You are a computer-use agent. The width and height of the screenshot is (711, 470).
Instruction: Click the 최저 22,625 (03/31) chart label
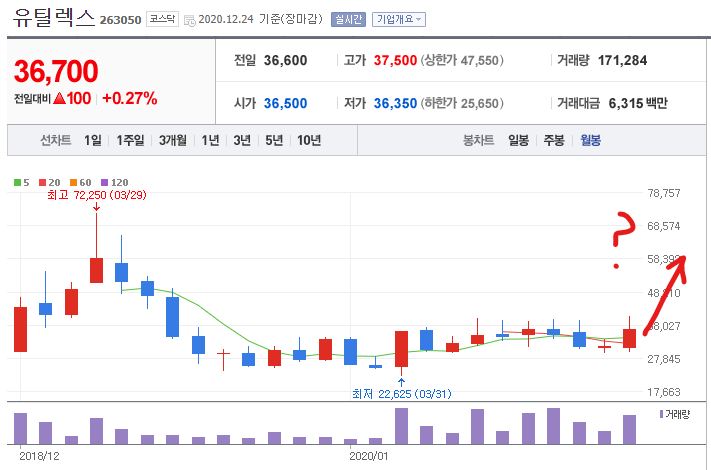pos(402,394)
